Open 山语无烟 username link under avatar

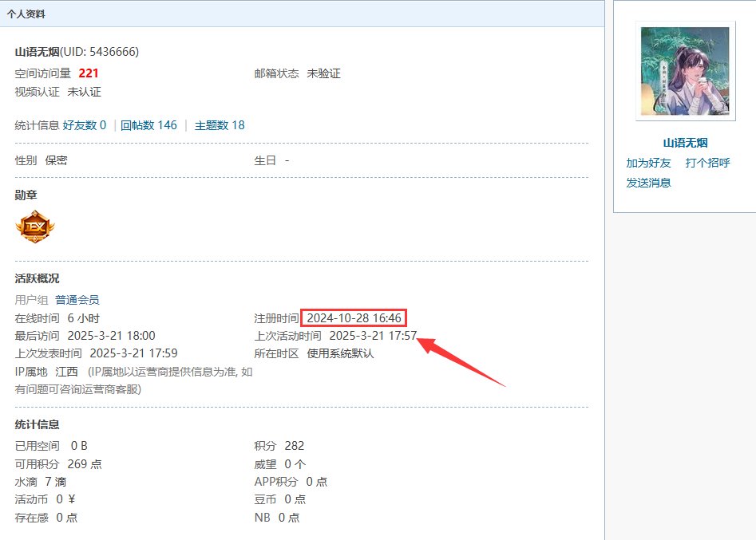685,143
